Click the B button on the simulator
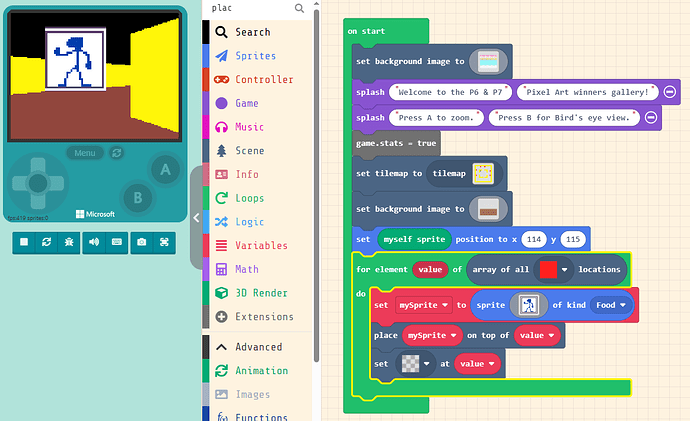 coord(138,198)
